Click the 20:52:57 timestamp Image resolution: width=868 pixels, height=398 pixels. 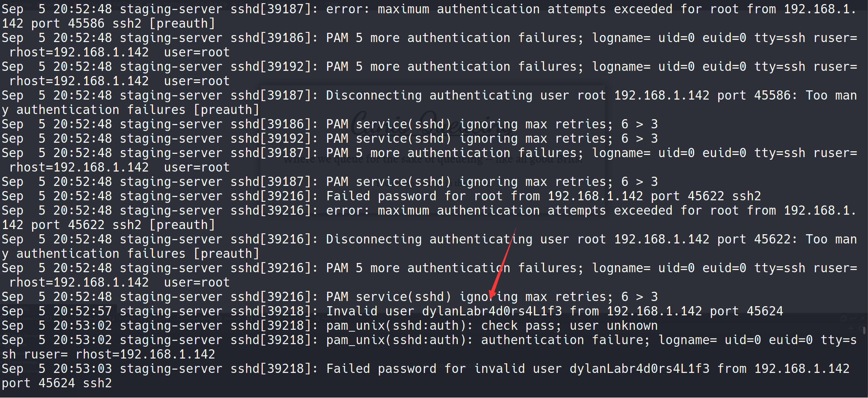coord(82,311)
